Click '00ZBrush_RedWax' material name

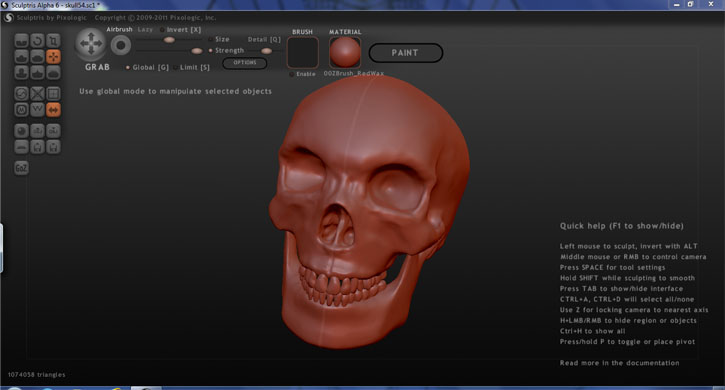[x=354, y=74]
